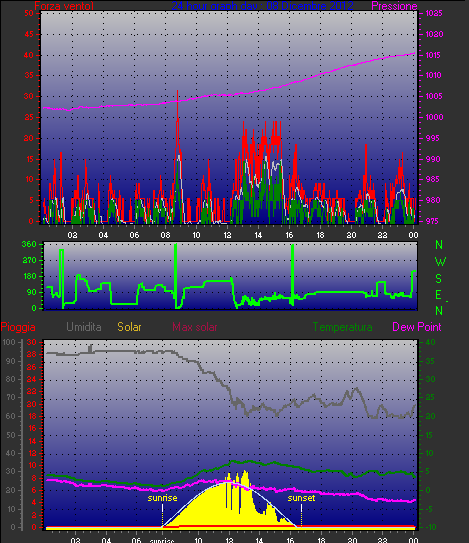This screenshot has height=543, width=469.
Task: Click the S compass letter
Action: point(439,278)
